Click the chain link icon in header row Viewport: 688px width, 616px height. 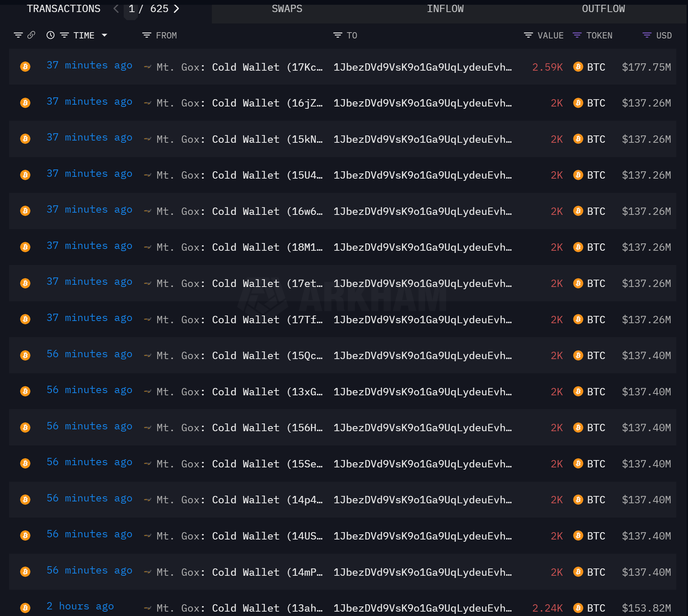point(31,35)
